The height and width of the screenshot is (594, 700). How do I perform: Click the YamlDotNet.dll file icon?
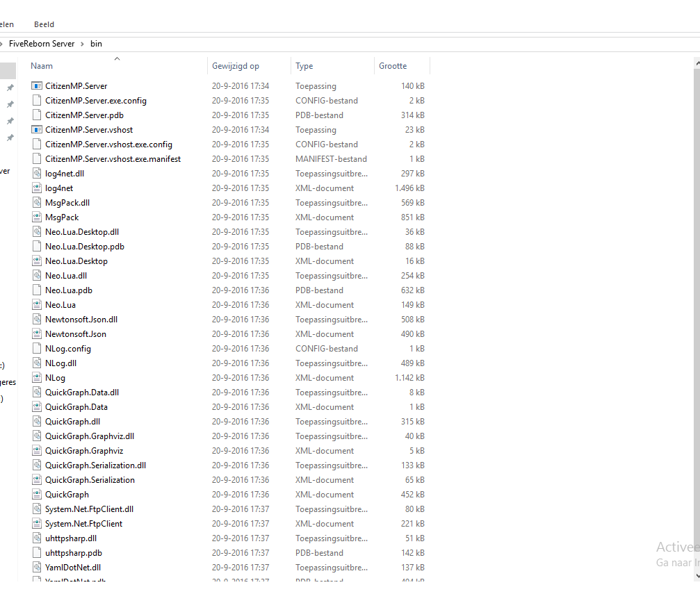[x=37, y=567]
